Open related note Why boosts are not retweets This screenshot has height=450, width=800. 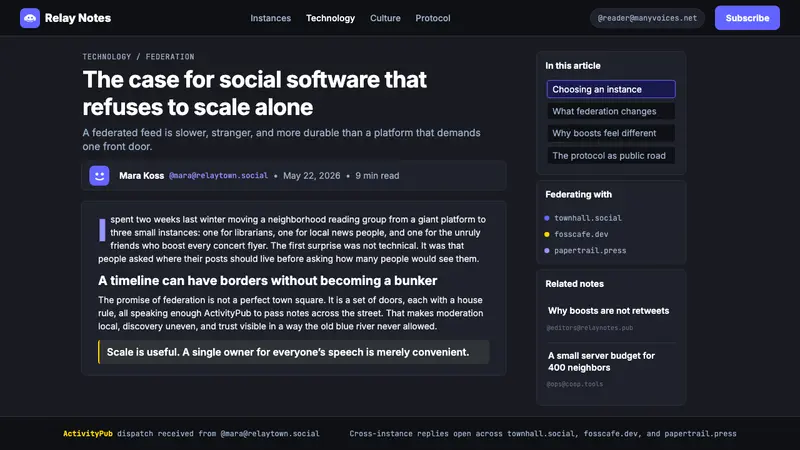608,311
